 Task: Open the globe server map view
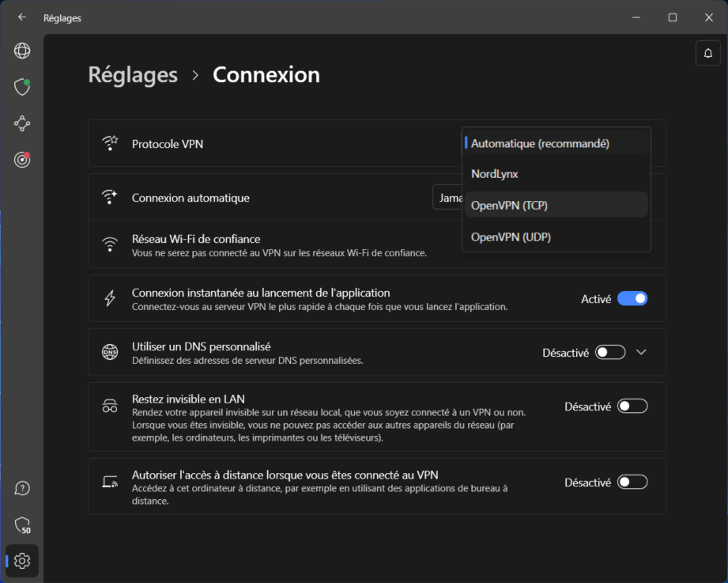pos(22,51)
